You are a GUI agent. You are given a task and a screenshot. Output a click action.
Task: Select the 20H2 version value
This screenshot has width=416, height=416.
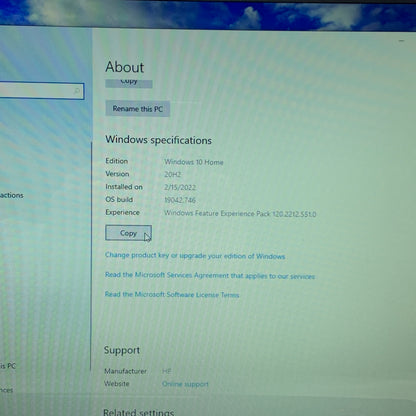click(172, 174)
